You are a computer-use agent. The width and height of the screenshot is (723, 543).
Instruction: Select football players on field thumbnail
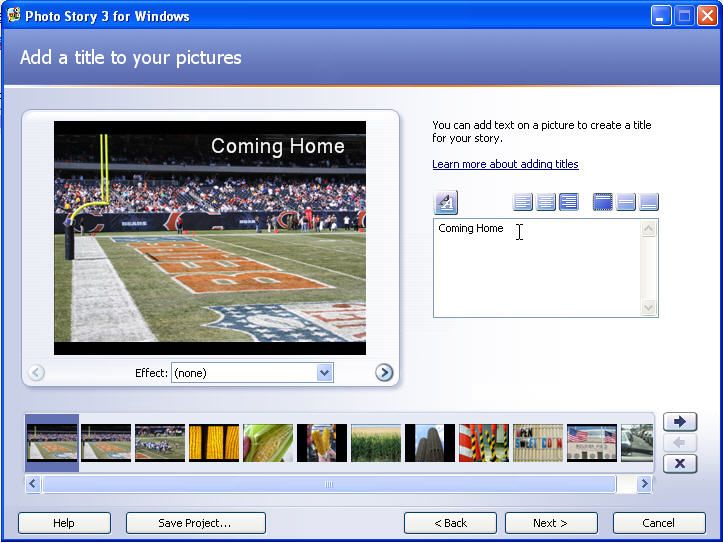coord(160,443)
